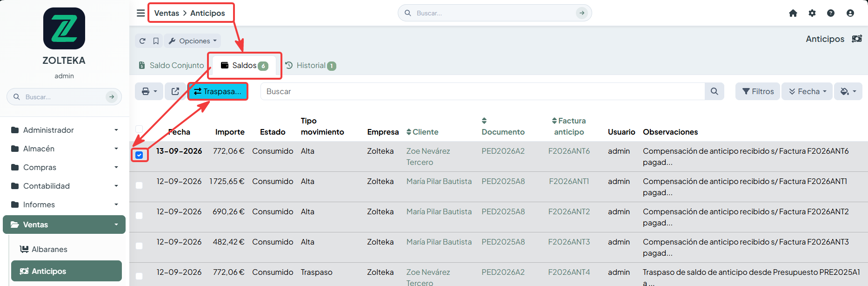Expand the Contabilidad menu
The image size is (868, 286).
coord(64,186)
